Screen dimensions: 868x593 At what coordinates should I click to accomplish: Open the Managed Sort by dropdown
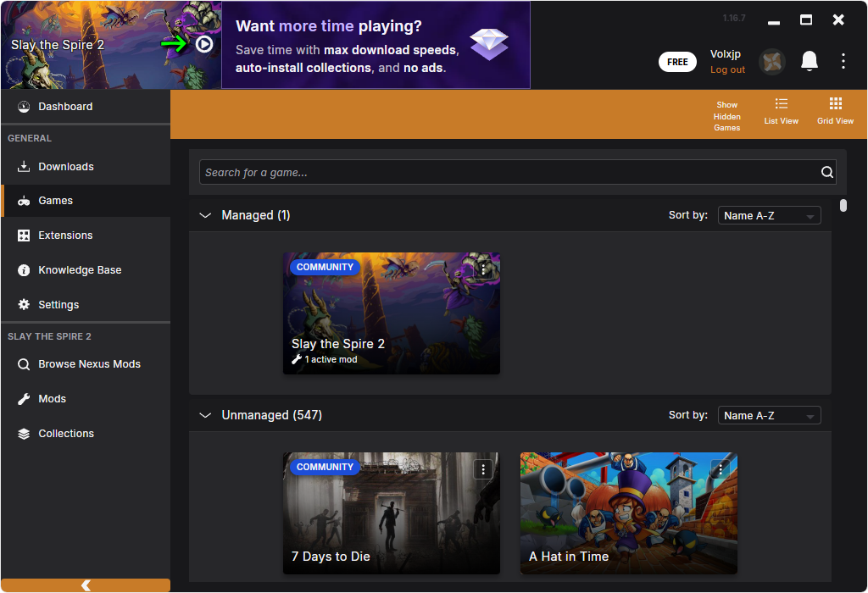(x=769, y=216)
